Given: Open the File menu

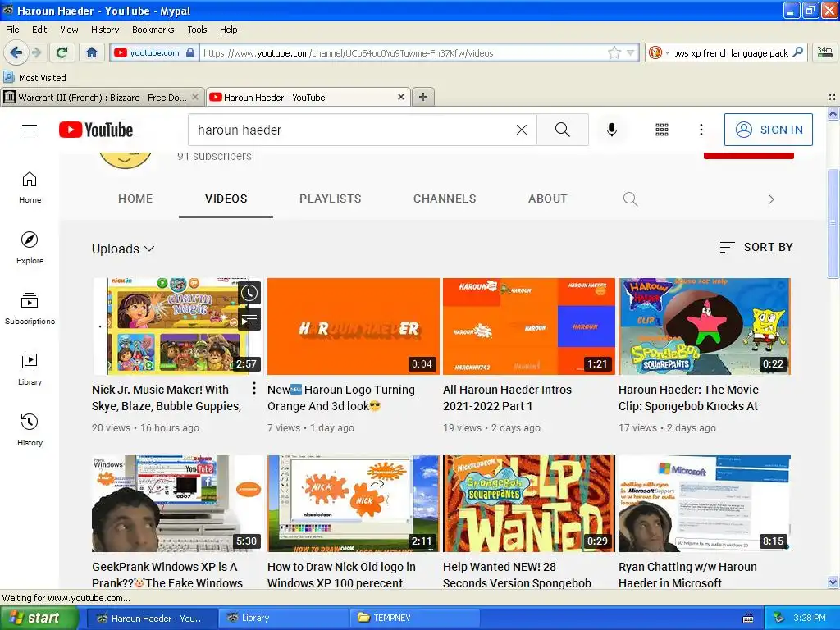Looking at the screenshot, I should click(12, 30).
